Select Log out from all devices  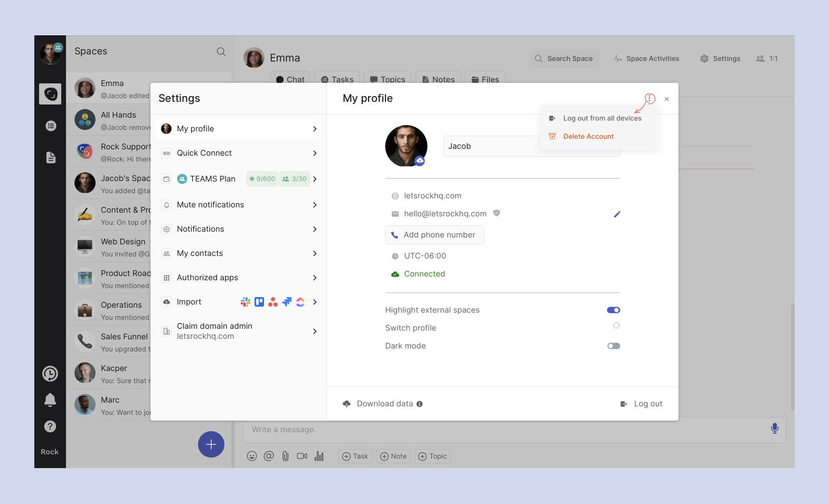coord(602,118)
